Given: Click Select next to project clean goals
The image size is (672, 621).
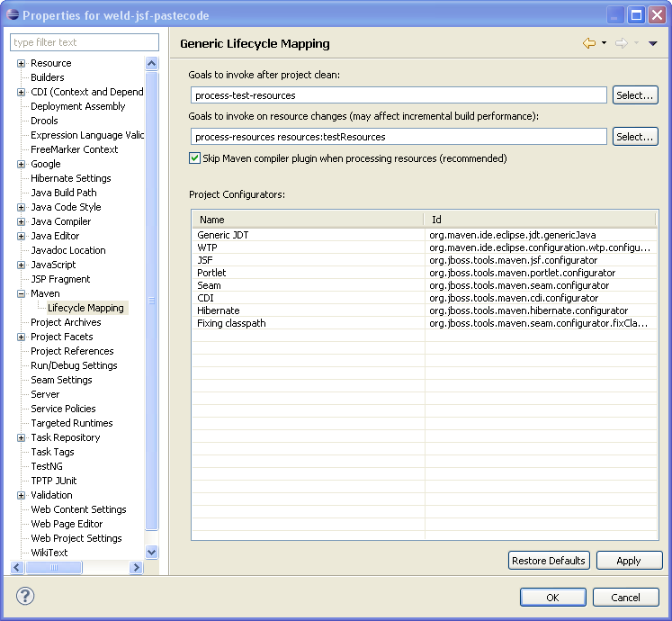Looking at the screenshot, I should point(635,95).
